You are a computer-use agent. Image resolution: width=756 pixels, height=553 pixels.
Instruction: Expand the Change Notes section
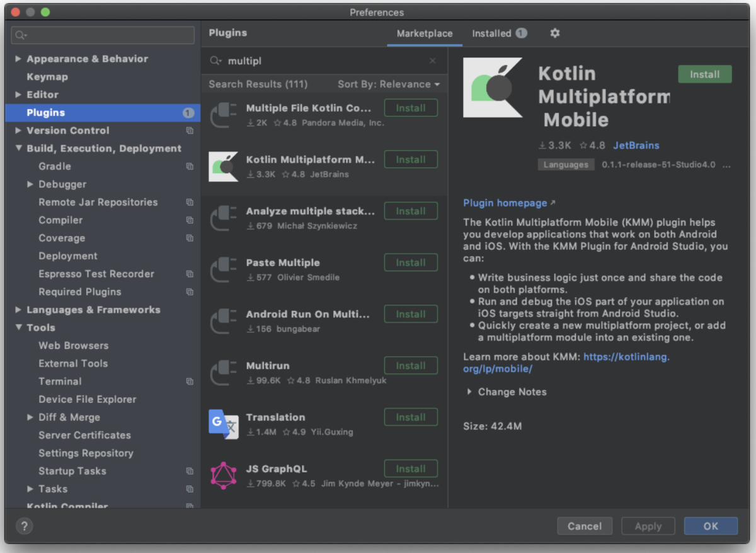pyautogui.click(x=469, y=392)
